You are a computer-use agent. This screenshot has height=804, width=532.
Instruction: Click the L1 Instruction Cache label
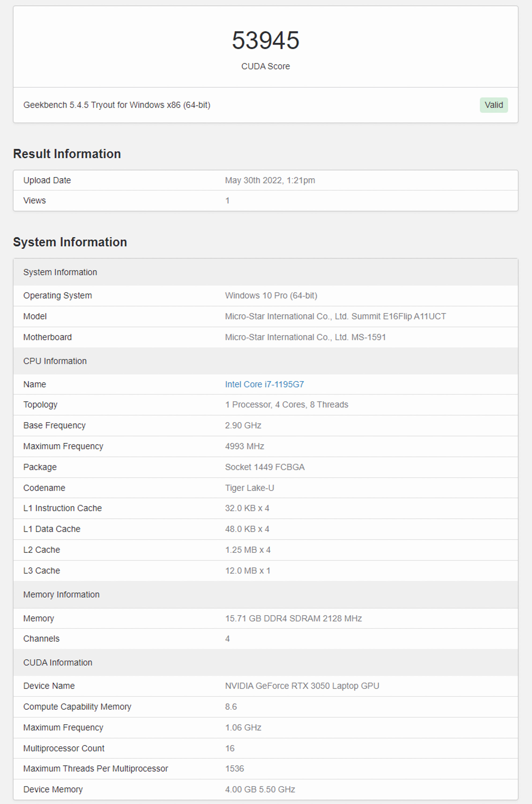tap(62, 508)
